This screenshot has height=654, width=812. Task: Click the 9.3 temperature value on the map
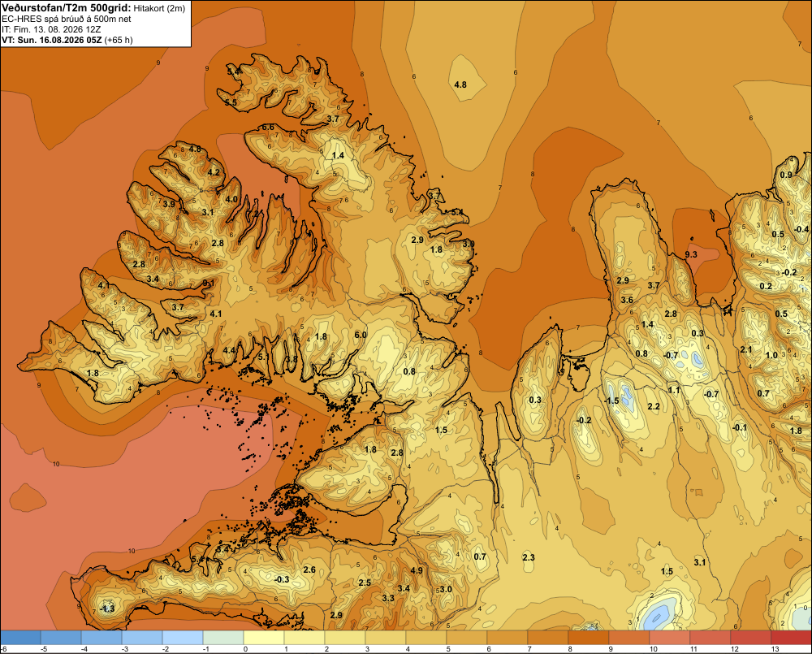click(x=691, y=254)
